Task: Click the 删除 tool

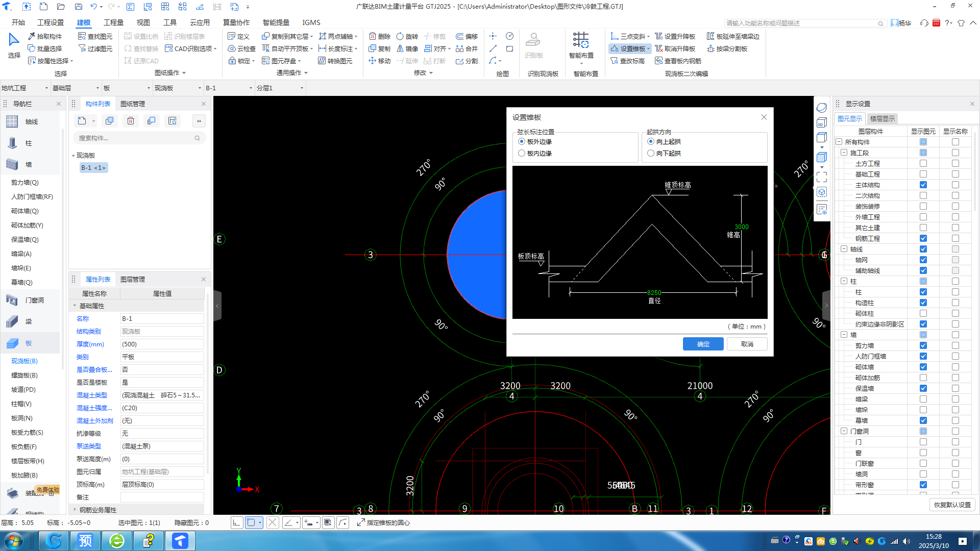Action: point(380,36)
